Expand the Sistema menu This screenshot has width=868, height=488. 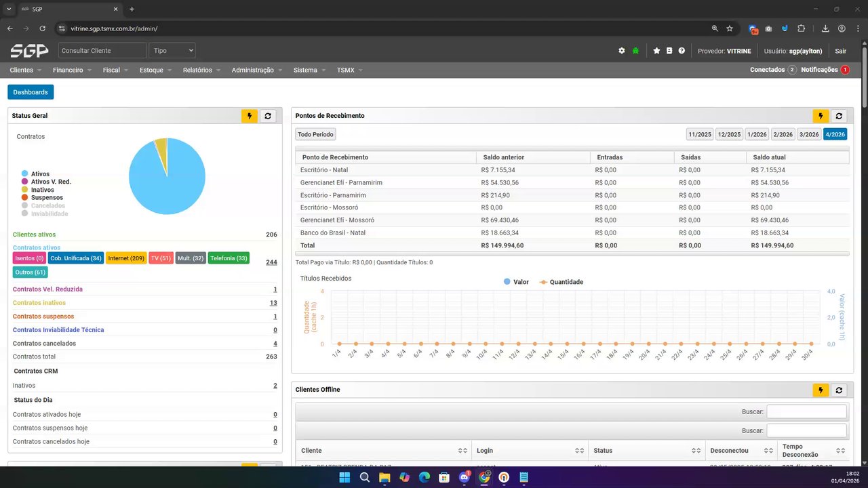pos(310,70)
